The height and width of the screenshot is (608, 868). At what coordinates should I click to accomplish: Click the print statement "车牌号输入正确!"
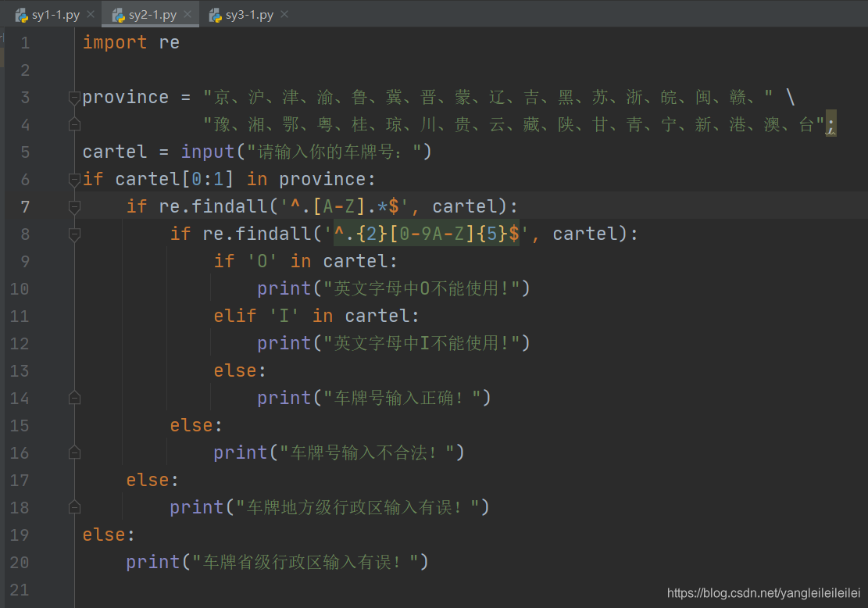(x=373, y=398)
